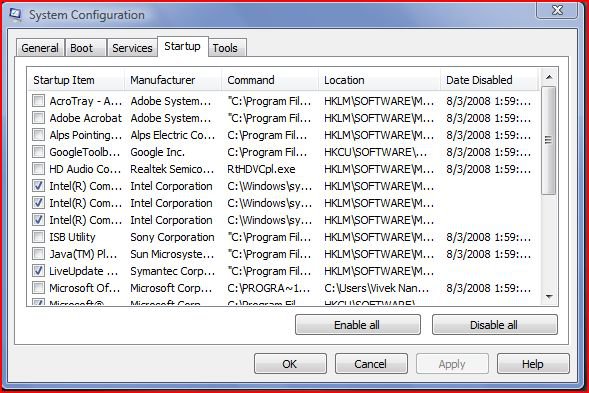Uncheck the LiveUpdate startup item

[x=38, y=271]
